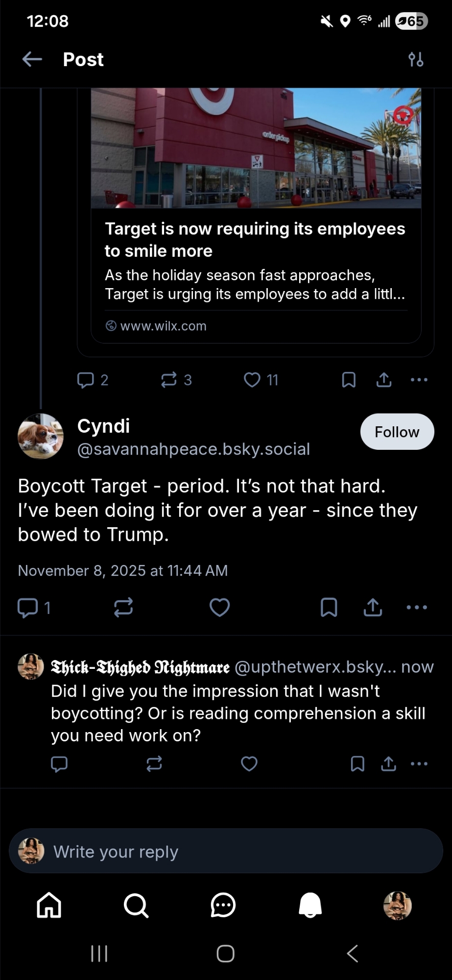Open the Search tab

click(136, 905)
